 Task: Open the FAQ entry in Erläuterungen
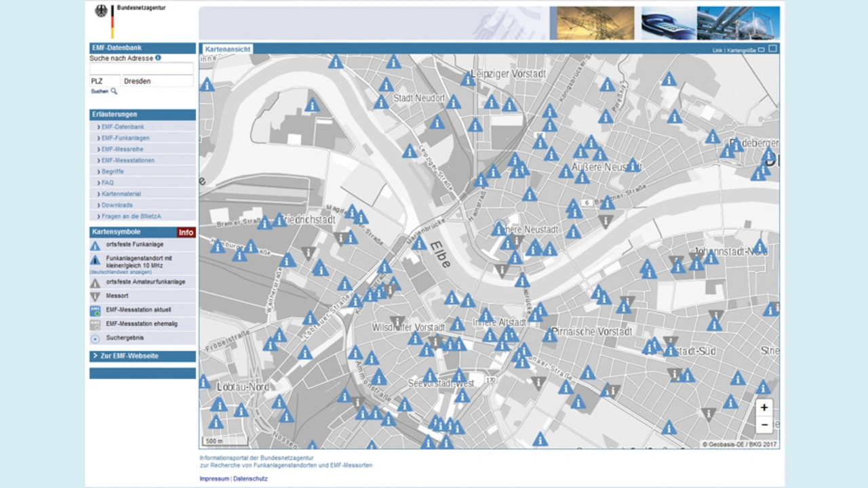[108, 183]
